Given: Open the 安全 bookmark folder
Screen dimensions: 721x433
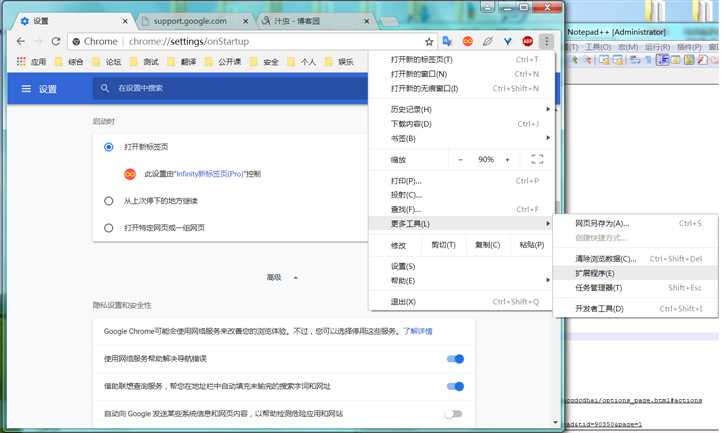Looking at the screenshot, I should 264,62.
